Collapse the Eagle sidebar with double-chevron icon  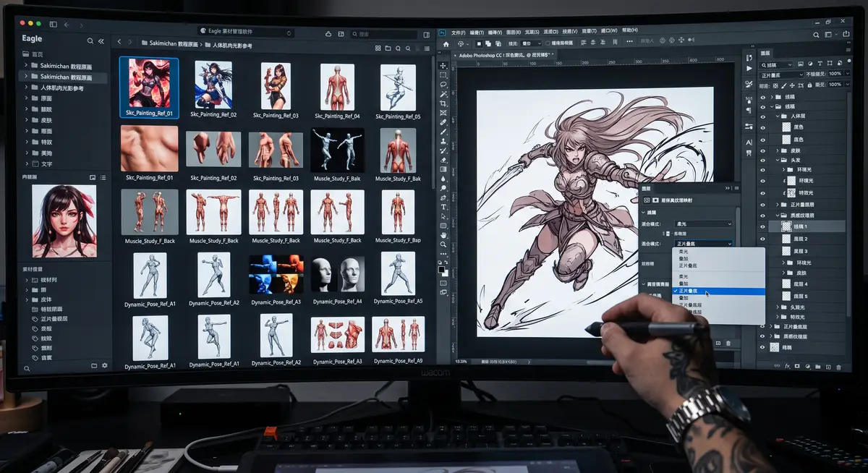click(x=101, y=41)
